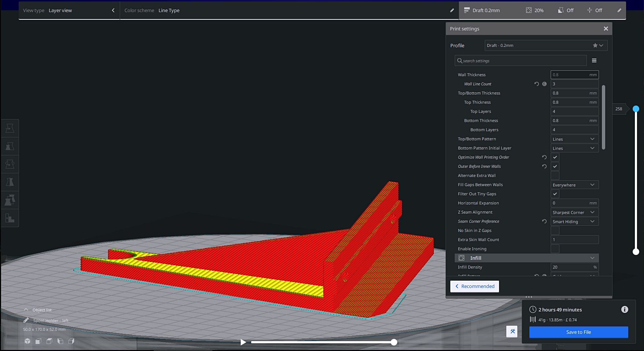Collapse the Object list

pos(26,310)
